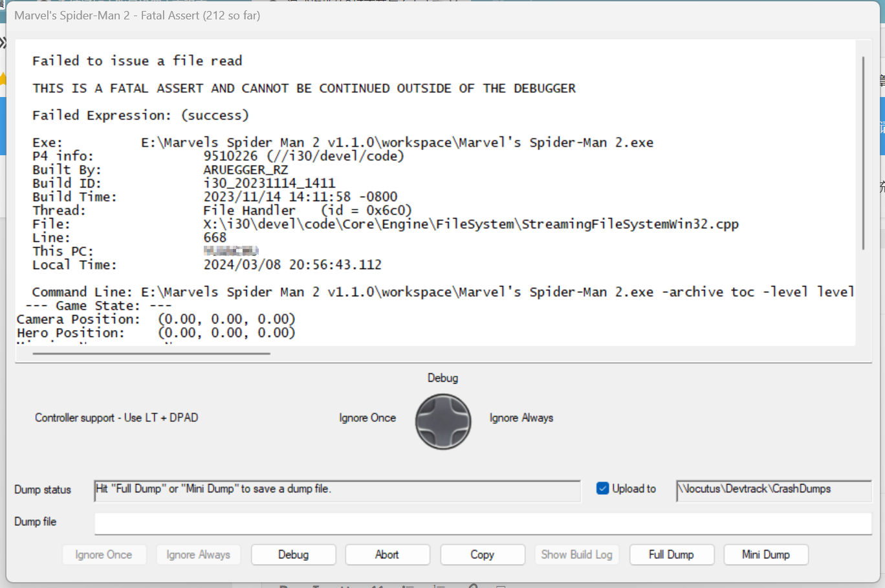Click the greyed-out Show Build Log button

tap(576, 554)
